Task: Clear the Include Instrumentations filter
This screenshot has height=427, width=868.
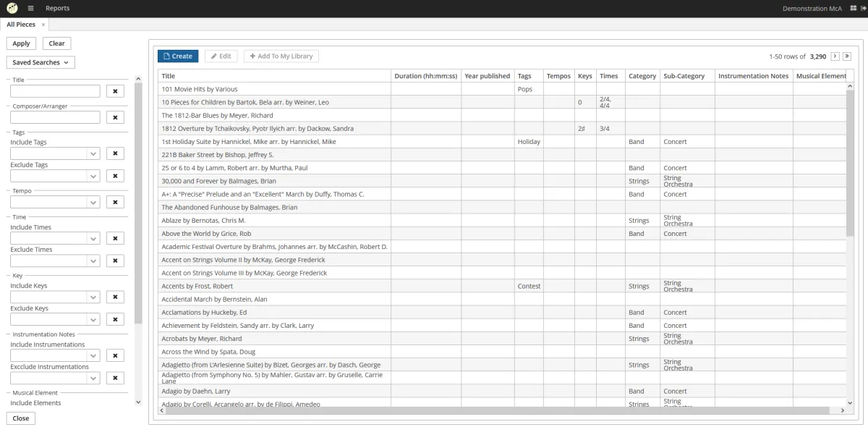Action: [115, 355]
